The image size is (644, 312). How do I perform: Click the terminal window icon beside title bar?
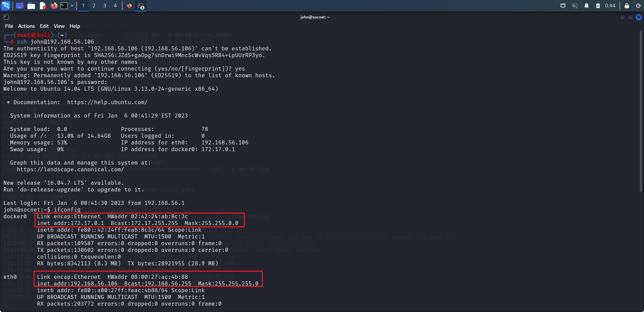[6, 17]
